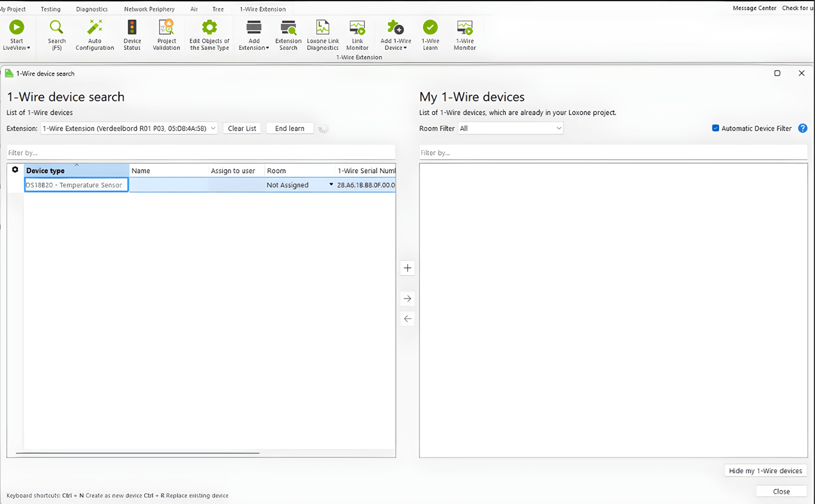Select DS18B20 - Temperature Sensor cell
This screenshot has width=815, height=504.
[76, 185]
